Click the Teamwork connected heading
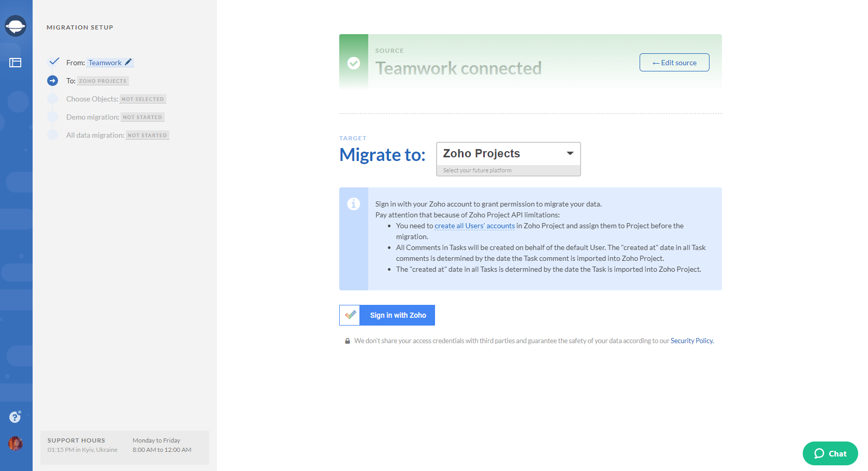The height and width of the screenshot is (471, 868). tap(458, 68)
